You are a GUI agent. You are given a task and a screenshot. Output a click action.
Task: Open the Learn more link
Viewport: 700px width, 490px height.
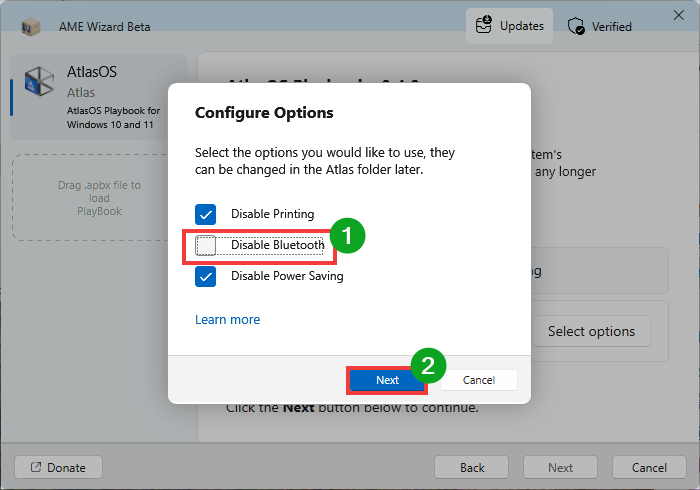click(x=228, y=320)
